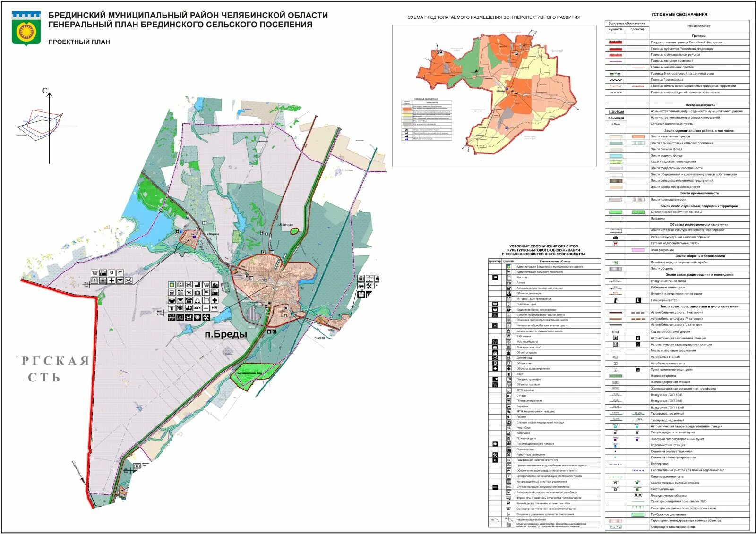The width and height of the screenshot is (756, 534).
Task: Click the 'Железная дорога' legend text
Action: coord(663,376)
